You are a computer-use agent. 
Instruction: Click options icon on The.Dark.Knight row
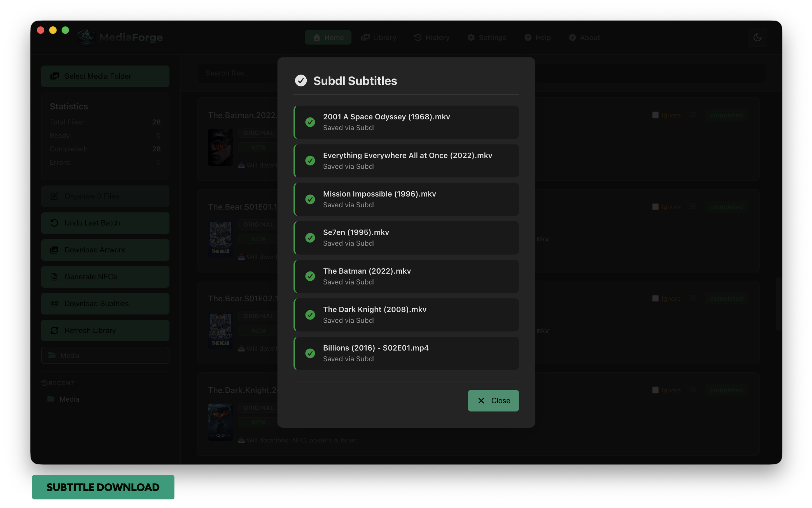(692, 390)
